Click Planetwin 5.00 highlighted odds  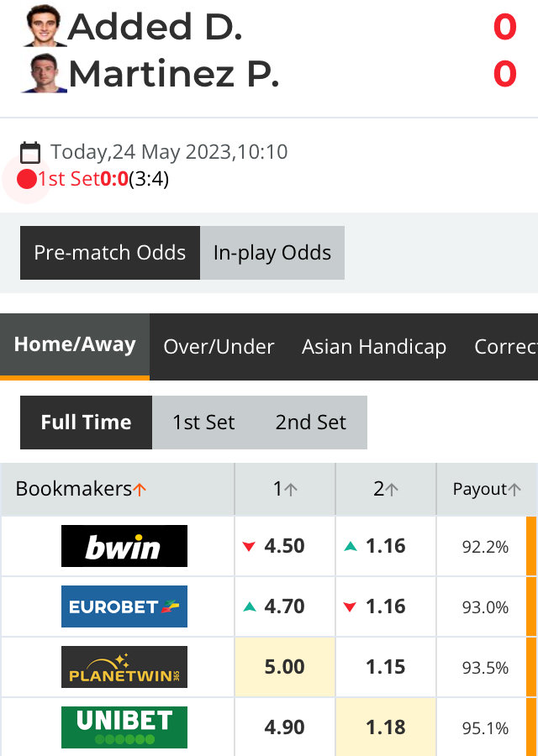pyautogui.click(x=285, y=667)
